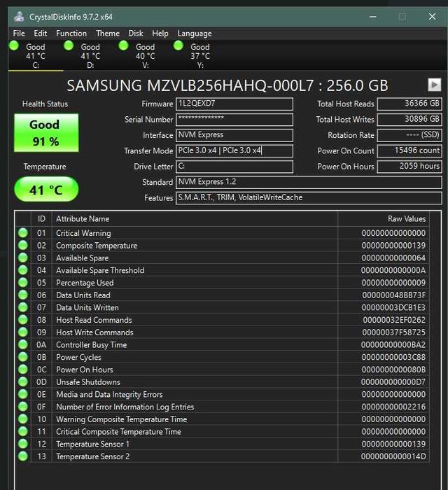Open the Edit menu
The height and width of the screenshot is (490, 448).
[41, 33]
